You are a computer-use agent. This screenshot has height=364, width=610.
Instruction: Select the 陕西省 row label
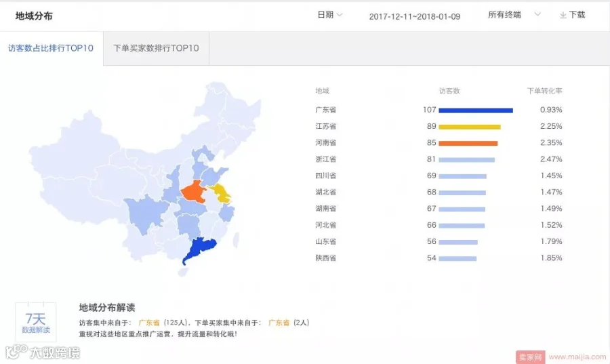coord(325,258)
